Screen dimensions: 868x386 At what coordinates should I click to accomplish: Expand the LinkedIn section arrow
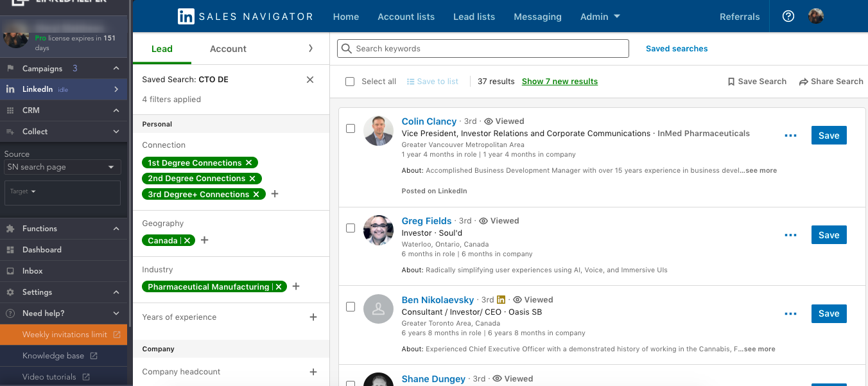(116, 89)
